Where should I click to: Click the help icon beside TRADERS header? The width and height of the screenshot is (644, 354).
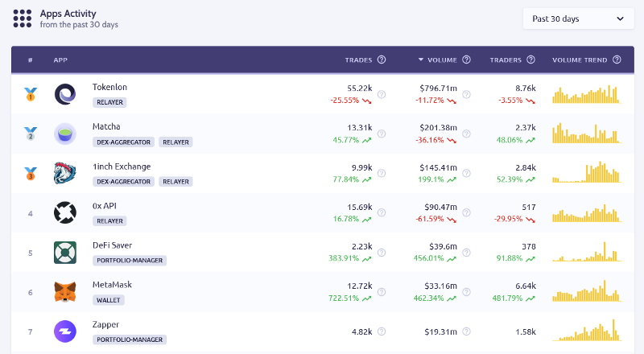[530, 60]
